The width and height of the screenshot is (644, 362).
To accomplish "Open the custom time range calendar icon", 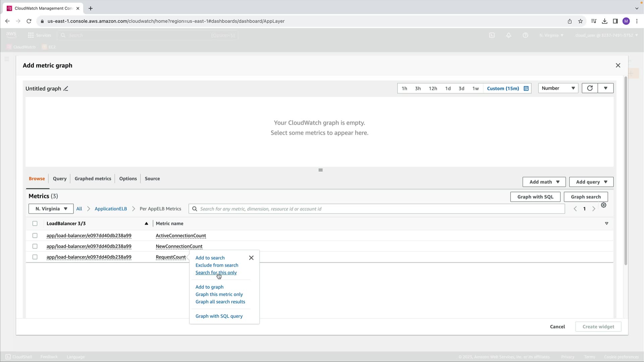I will click(526, 88).
